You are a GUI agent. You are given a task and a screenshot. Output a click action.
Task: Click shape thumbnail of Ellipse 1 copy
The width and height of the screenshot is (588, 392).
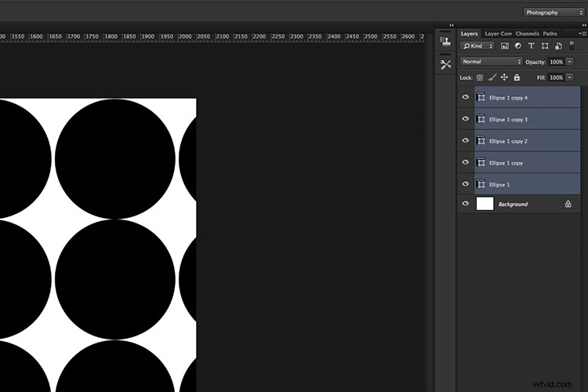[x=481, y=162]
